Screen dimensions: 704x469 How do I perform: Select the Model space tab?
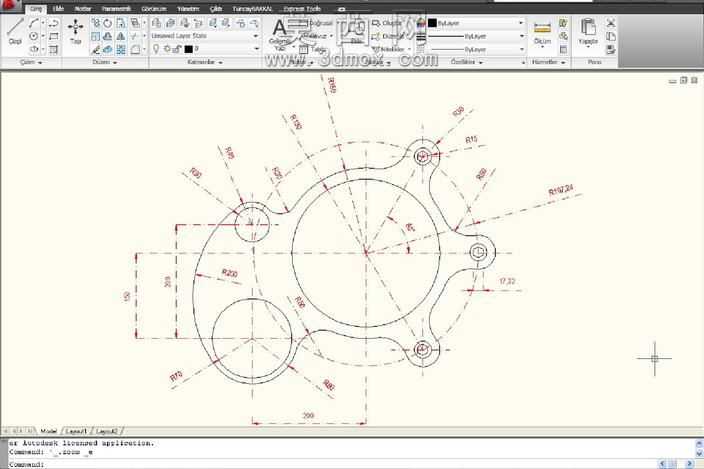click(48, 431)
